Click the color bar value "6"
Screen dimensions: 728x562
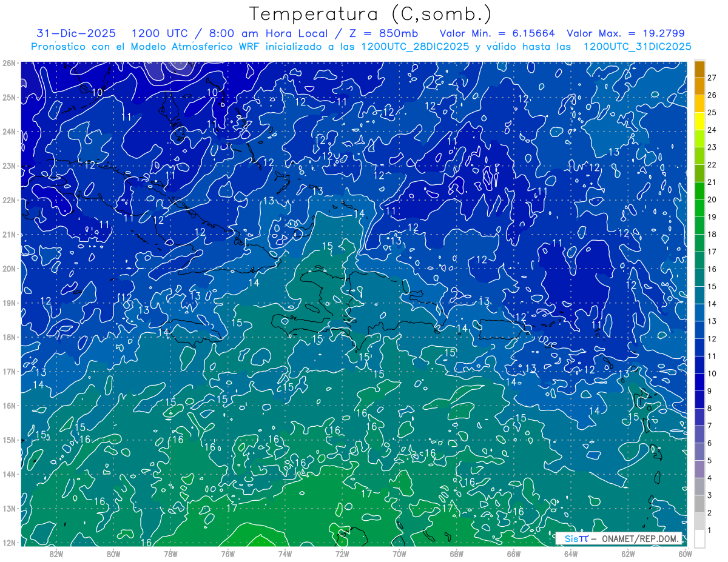tap(710, 443)
